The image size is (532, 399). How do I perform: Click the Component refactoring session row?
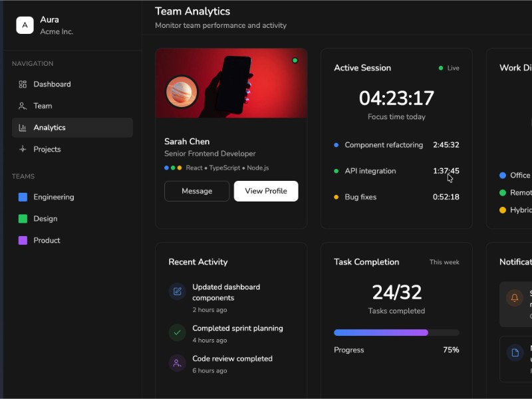tap(396, 145)
